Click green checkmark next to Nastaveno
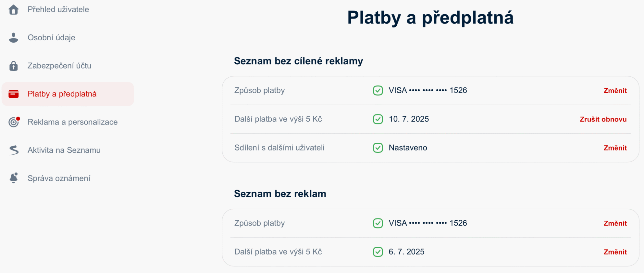This screenshot has width=644, height=273. pos(378,148)
